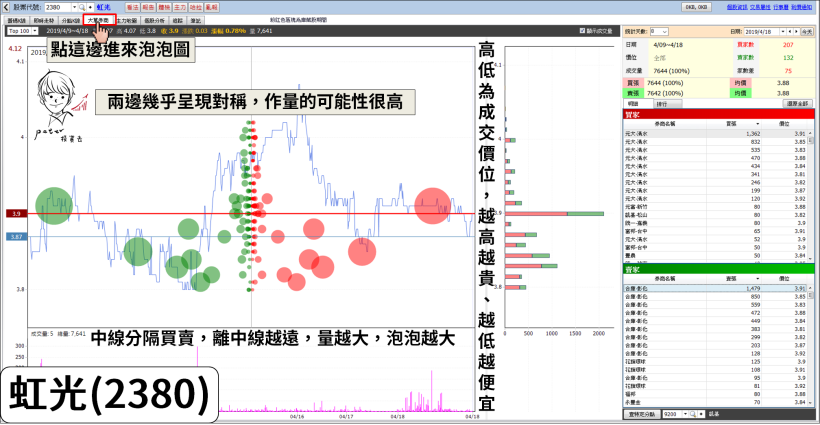
Task: Click buyer table 券商名稱 column header
Action: point(665,124)
